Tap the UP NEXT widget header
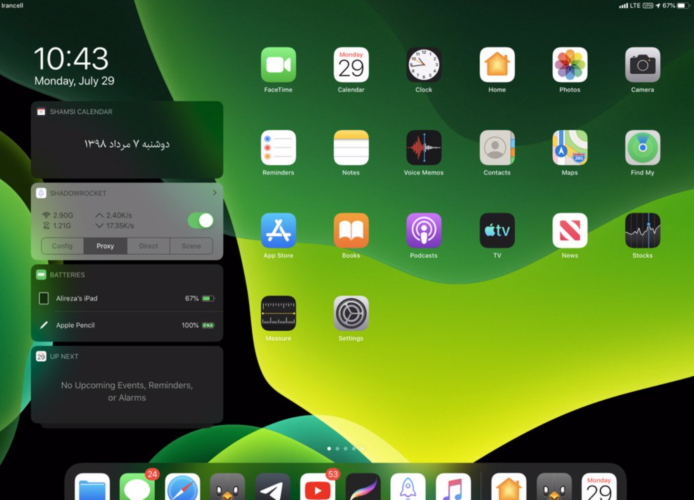 (x=64, y=356)
